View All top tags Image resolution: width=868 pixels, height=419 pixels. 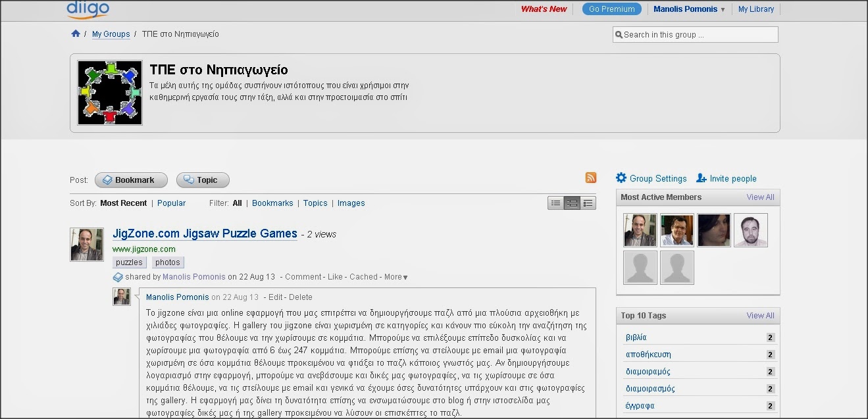(760, 316)
